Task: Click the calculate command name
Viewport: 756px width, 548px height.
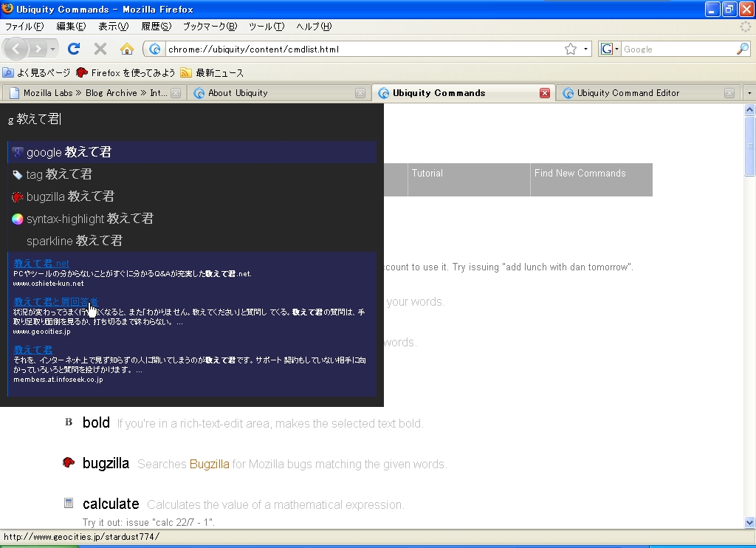Action: 111,504
